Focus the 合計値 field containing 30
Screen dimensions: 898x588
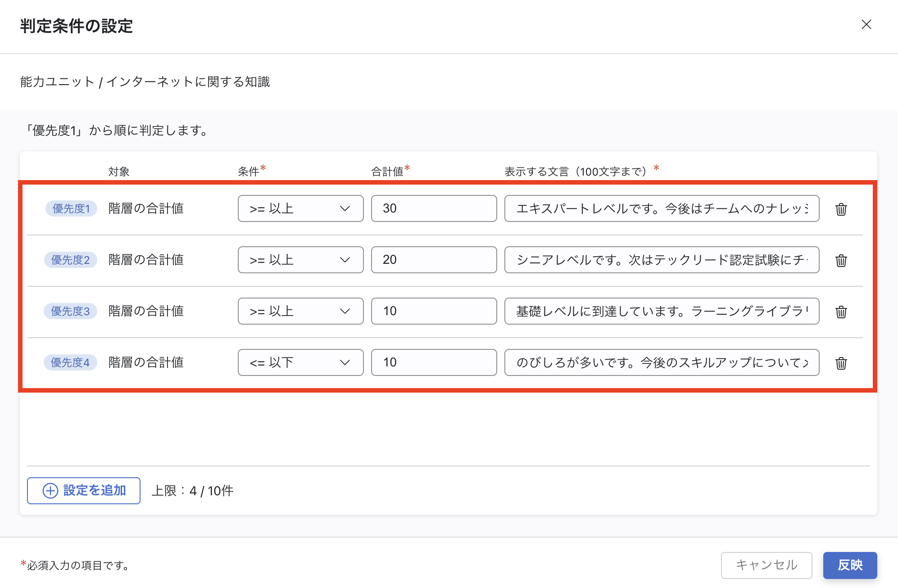point(434,208)
